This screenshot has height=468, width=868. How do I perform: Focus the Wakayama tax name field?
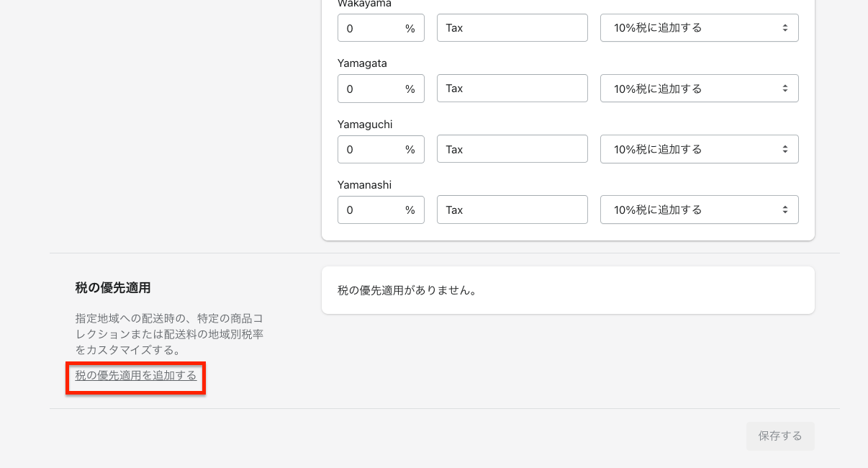point(512,28)
